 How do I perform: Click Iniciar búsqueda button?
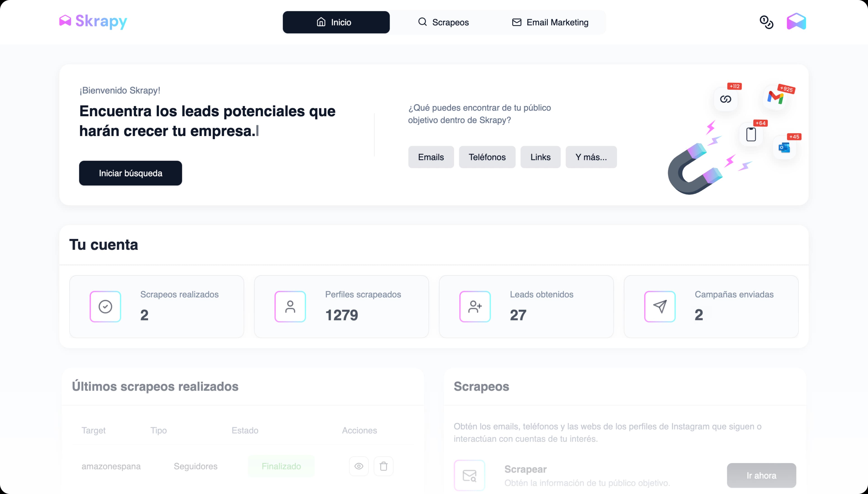click(x=131, y=173)
